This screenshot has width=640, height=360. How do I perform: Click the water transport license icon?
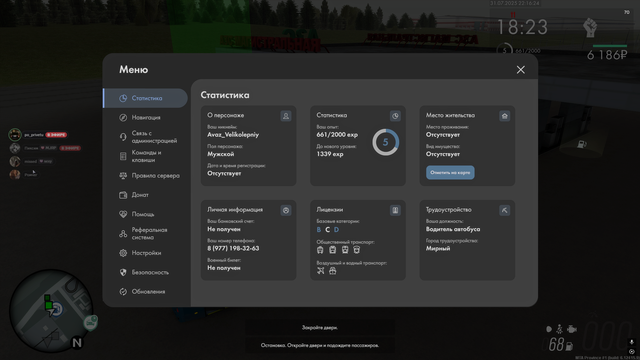333,271
